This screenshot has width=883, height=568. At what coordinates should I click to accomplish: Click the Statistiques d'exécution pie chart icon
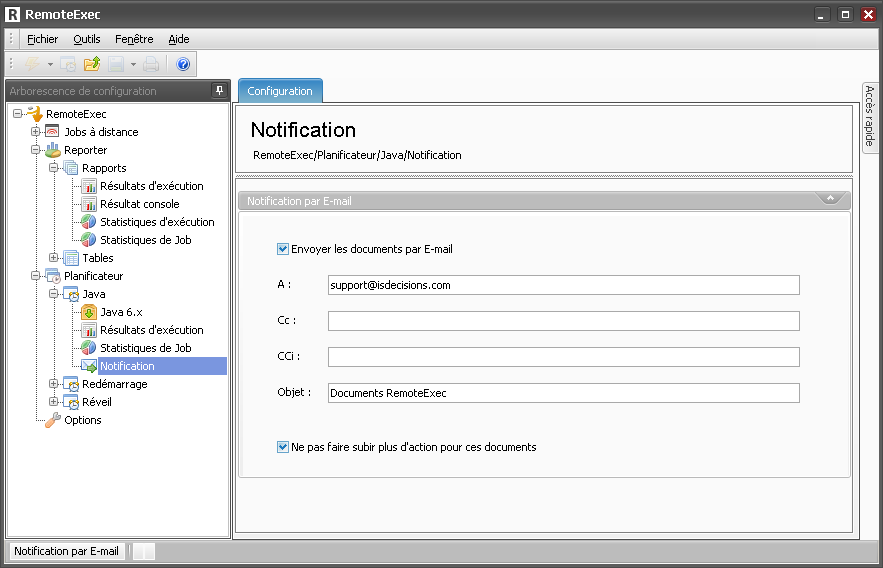coord(88,222)
